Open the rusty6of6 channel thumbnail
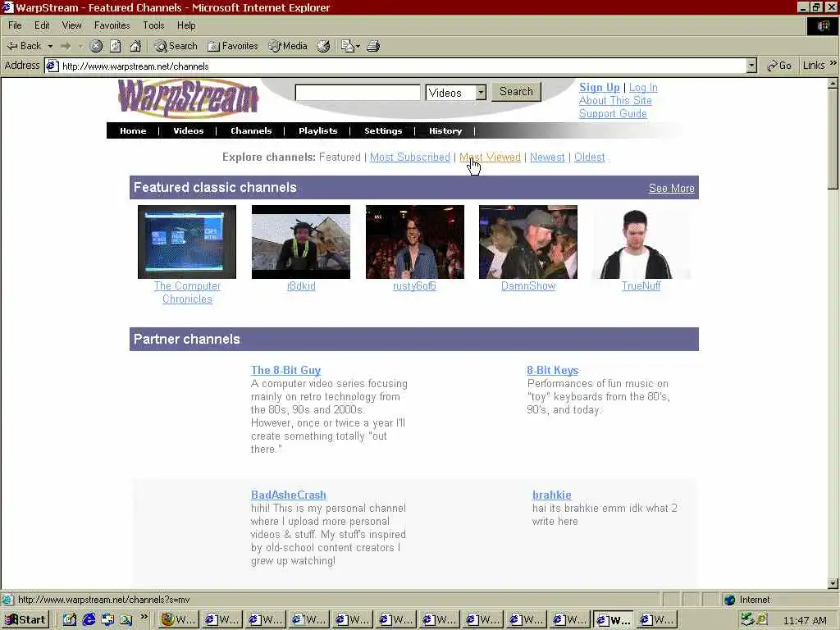Screen dimensions: 840x630 414,242
